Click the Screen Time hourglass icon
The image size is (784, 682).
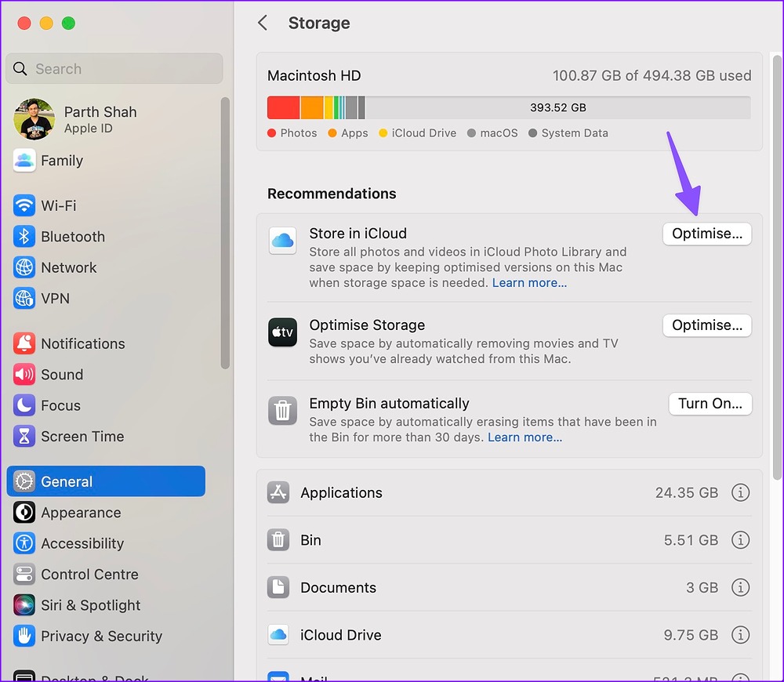(x=24, y=437)
